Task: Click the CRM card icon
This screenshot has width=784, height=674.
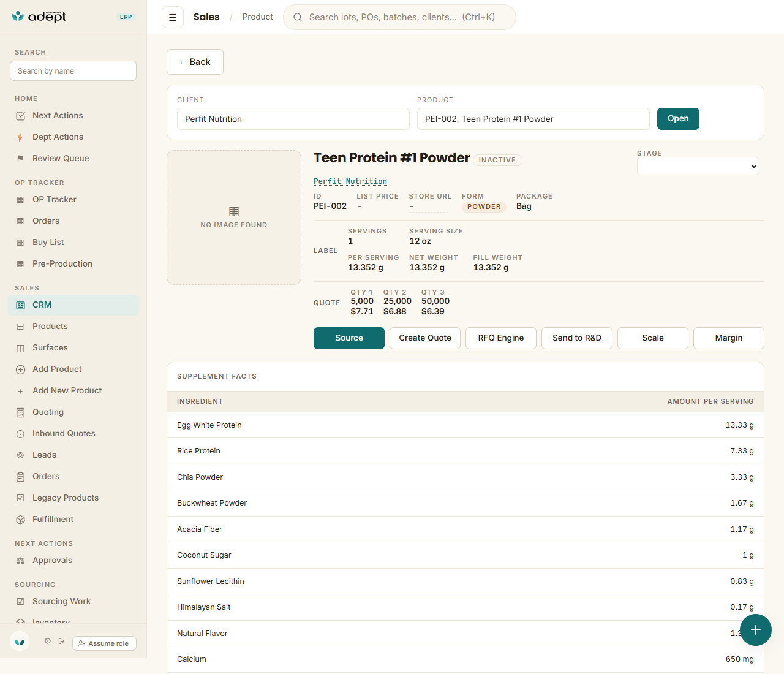Action: pyautogui.click(x=21, y=305)
